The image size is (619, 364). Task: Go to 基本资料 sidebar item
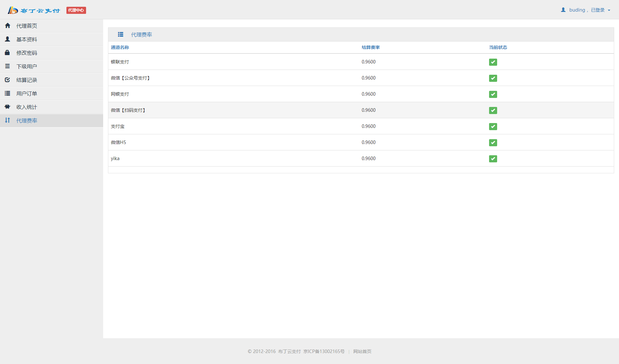coord(52,39)
